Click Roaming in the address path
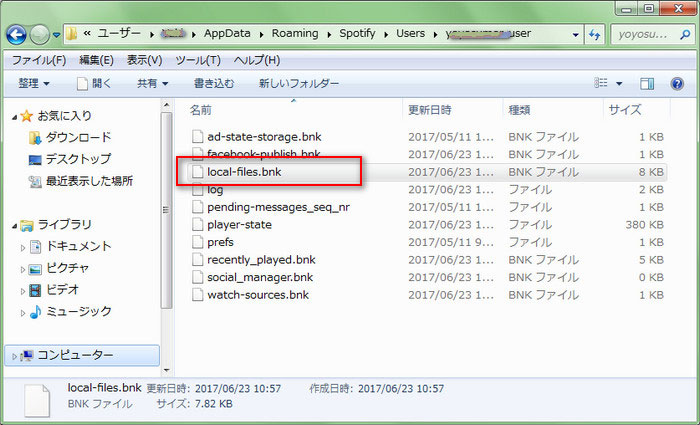 tap(295, 33)
